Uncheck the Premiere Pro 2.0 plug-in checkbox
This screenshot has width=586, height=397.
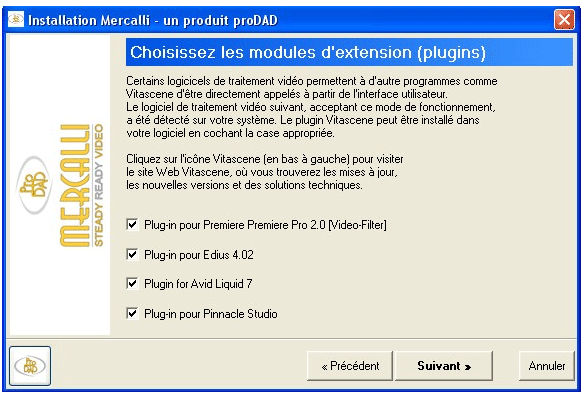pos(132,225)
